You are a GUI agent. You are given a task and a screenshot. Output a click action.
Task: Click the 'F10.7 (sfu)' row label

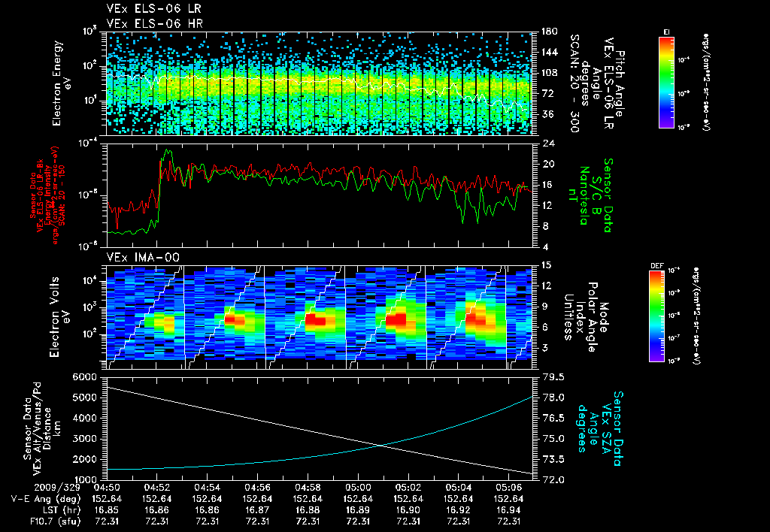(55, 521)
